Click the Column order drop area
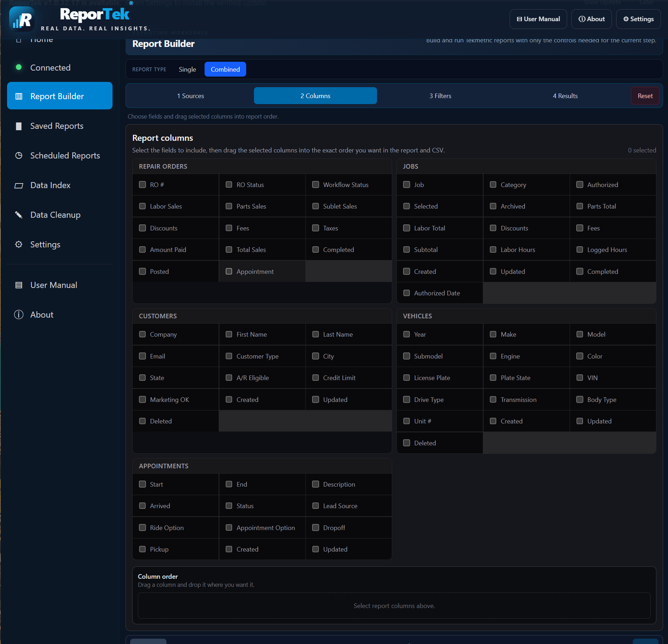Screen dimensions: 668x644 [x=394, y=606]
